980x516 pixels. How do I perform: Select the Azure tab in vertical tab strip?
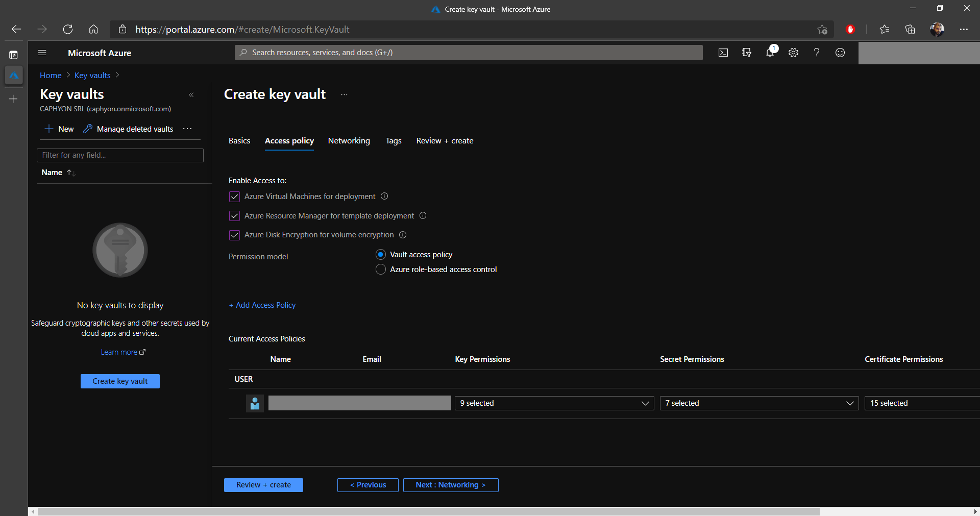(14, 76)
